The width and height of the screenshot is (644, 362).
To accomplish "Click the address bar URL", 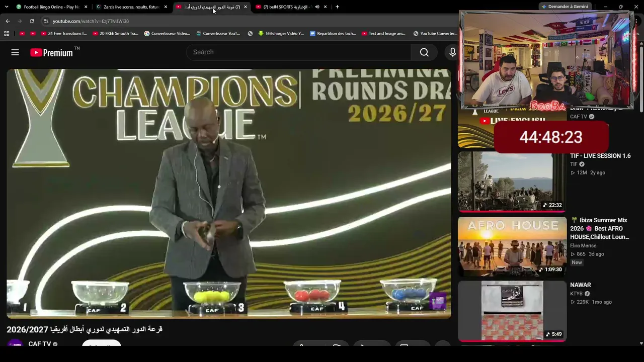I will (91, 21).
